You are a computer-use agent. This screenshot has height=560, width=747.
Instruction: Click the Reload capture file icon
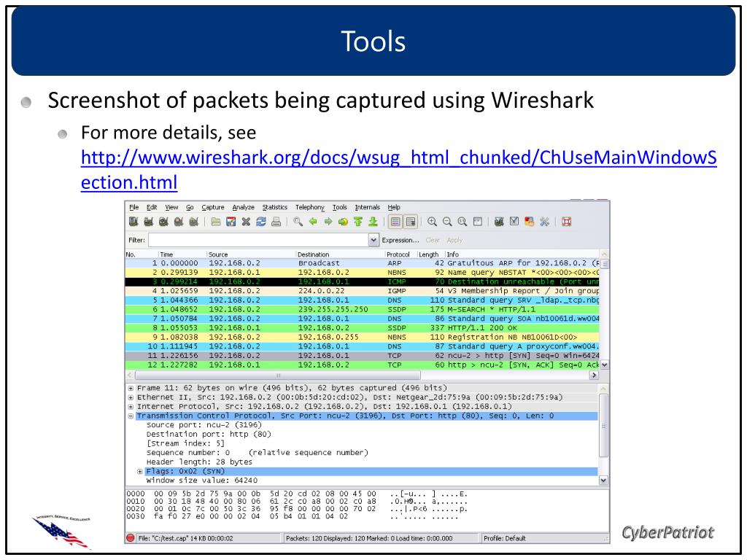[261, 222]
